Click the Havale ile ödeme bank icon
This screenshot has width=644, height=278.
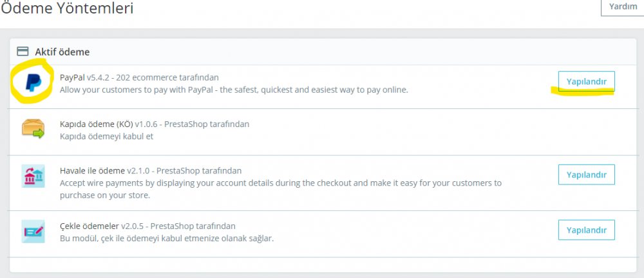[x=32, y=176]
